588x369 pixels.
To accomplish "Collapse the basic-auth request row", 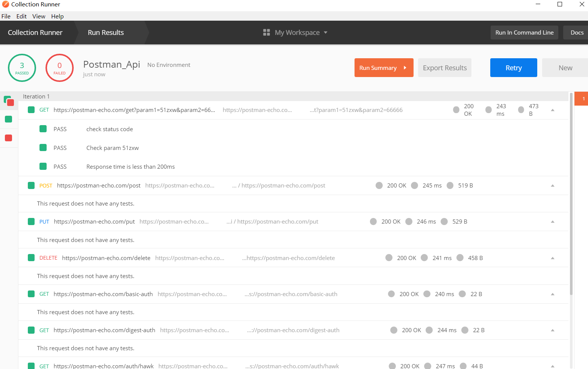I will click(553, 294).
